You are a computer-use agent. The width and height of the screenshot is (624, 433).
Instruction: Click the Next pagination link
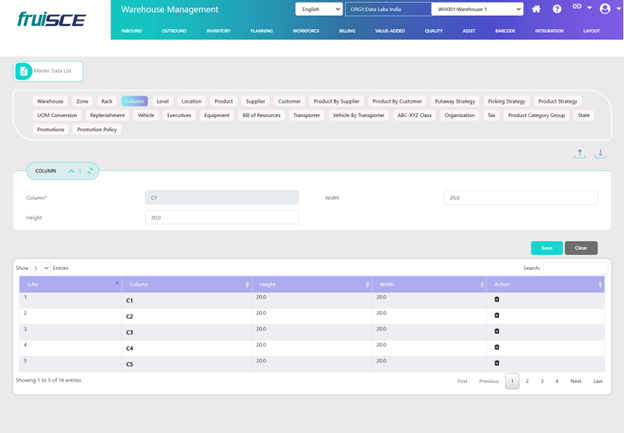tap(576, 381)
